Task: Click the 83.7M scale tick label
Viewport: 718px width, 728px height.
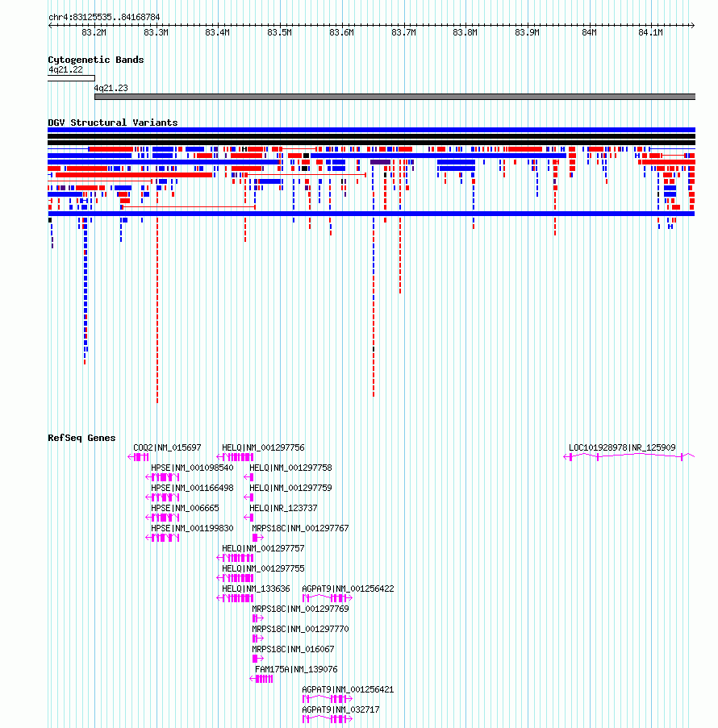Action: pos(403,32)
